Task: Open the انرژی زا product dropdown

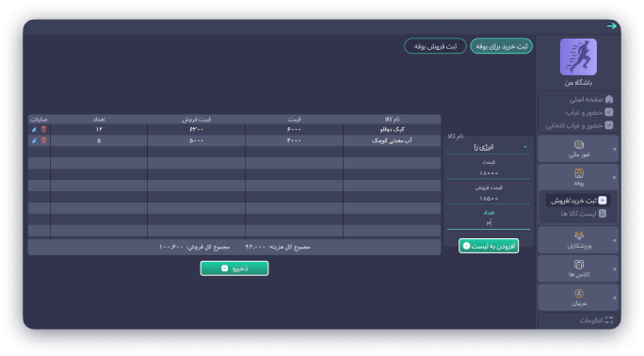Action: point(489,147)
